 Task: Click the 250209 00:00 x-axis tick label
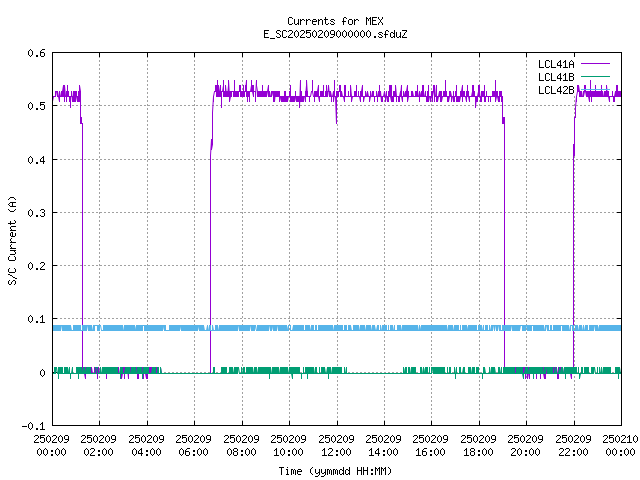coord(51,445)
